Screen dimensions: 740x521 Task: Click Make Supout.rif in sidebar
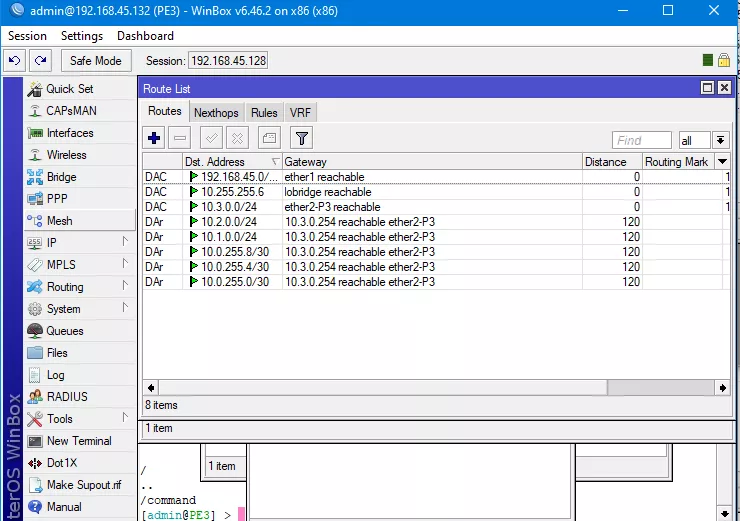point(79,485)
